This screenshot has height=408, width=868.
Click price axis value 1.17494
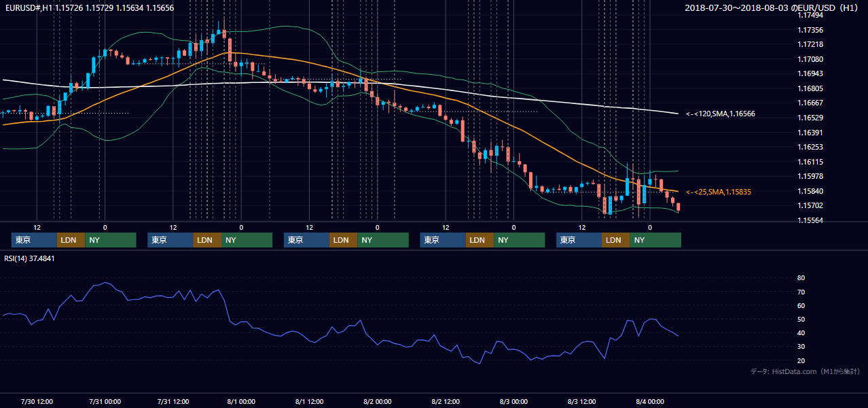(x=810, y=16)
